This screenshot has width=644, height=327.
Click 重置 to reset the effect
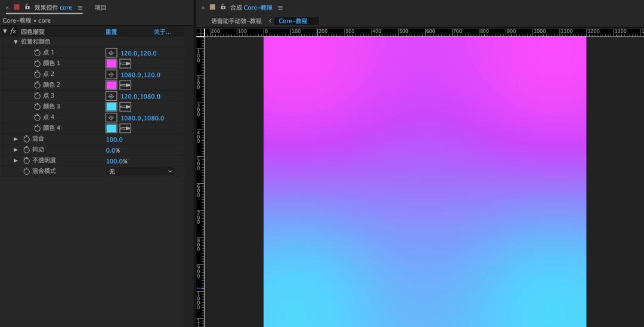[112, 32]
